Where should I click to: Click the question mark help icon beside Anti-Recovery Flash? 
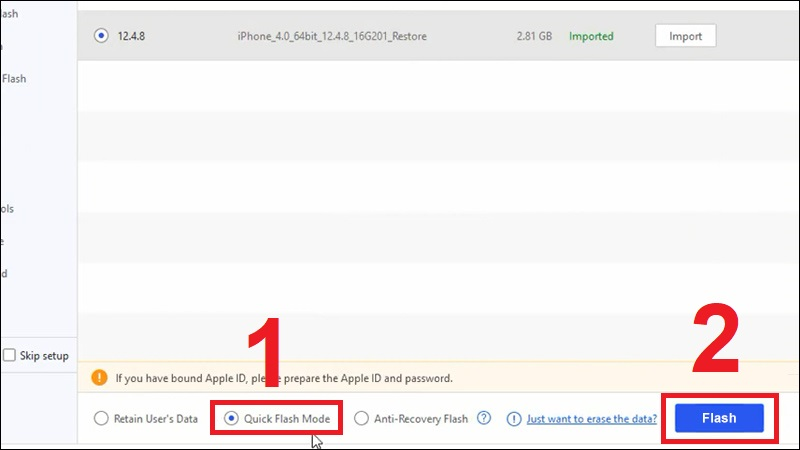(x=484, y=419)
